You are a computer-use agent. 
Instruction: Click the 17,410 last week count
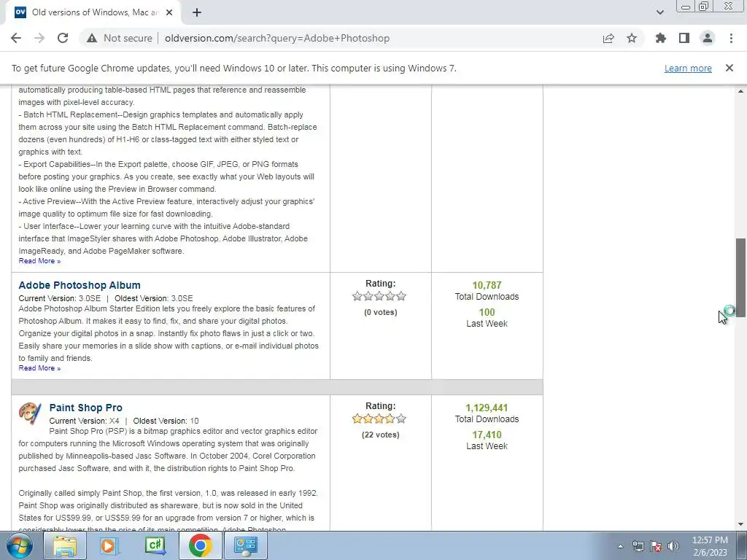click(487, 435)
